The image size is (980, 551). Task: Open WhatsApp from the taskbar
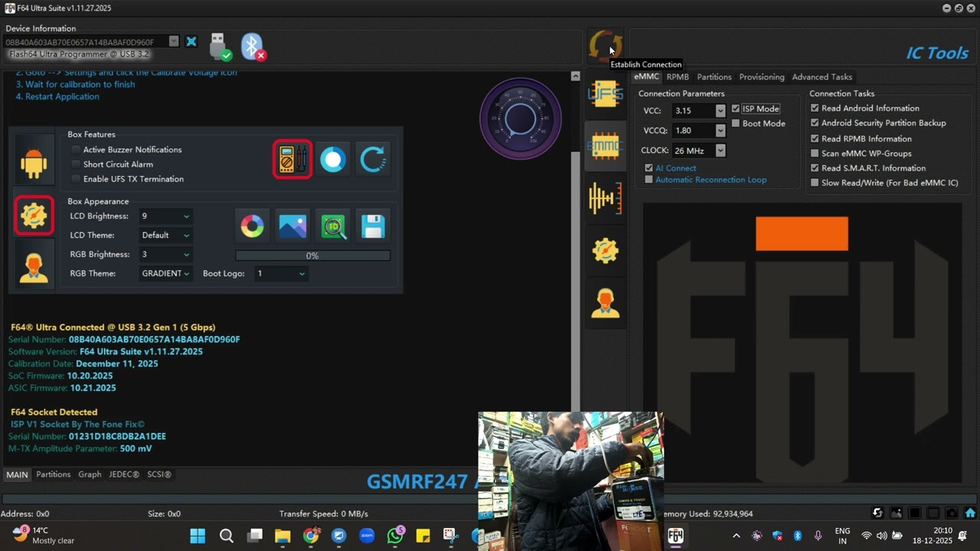[x=395, y=536]
